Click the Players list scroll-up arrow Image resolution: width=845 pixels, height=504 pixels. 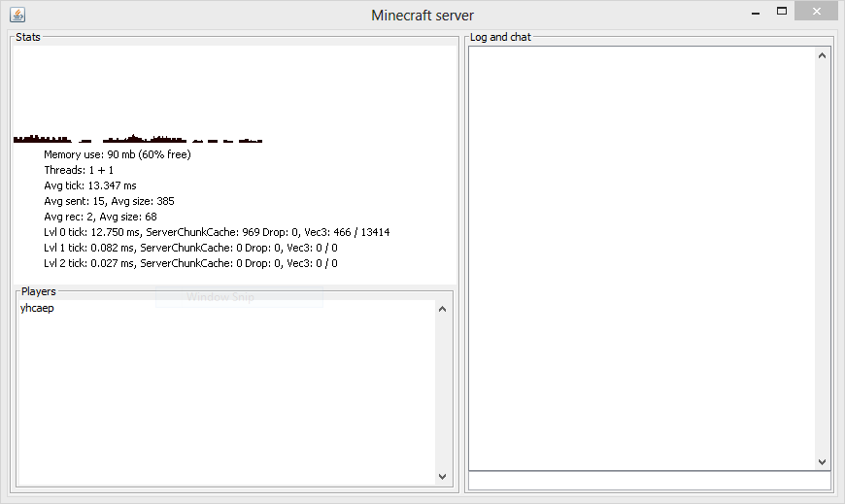pos(443,309)
